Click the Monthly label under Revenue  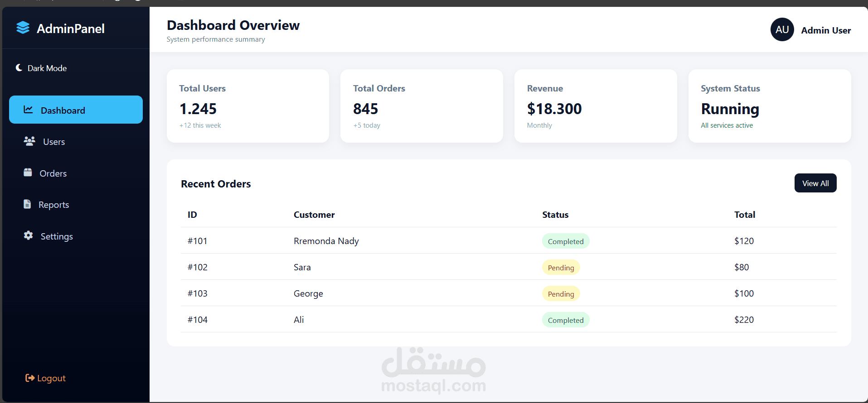(x=539, y=125)
